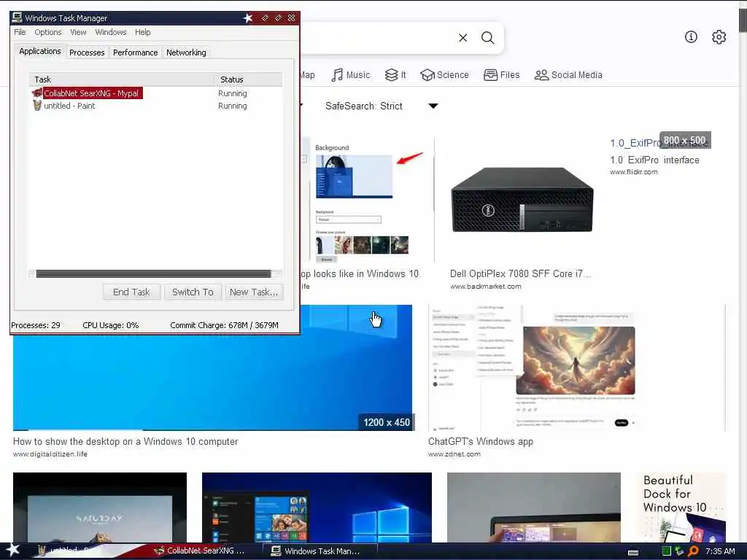Image resolution: width=747 pixels, height=560 pixels.
Task: Click the CPU Usage: 0% status text
Action: [111, 325]
